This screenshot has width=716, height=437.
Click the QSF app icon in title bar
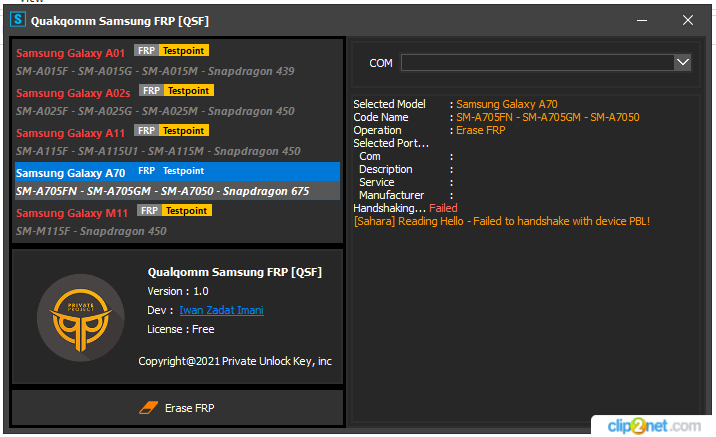click(x=18, y=20)
